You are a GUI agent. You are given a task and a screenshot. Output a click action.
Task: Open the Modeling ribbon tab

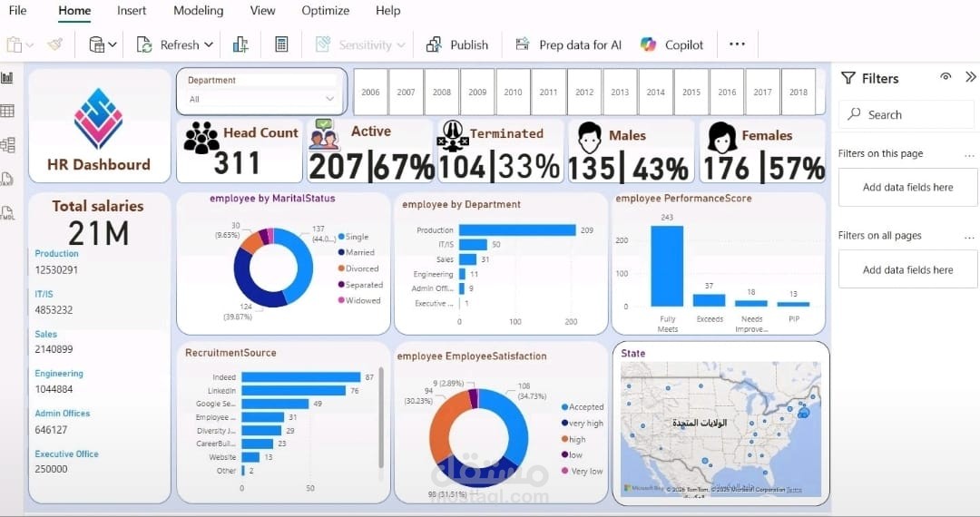coord(198,11)
